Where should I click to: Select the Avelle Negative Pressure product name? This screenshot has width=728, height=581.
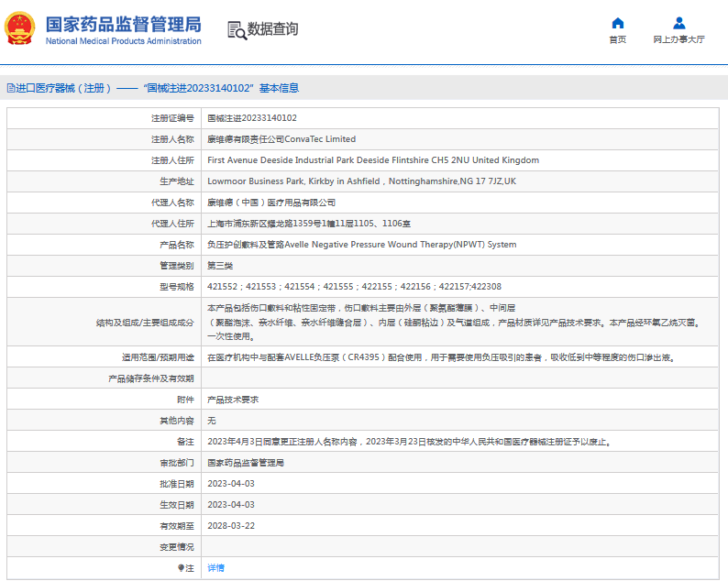point(361,245)
